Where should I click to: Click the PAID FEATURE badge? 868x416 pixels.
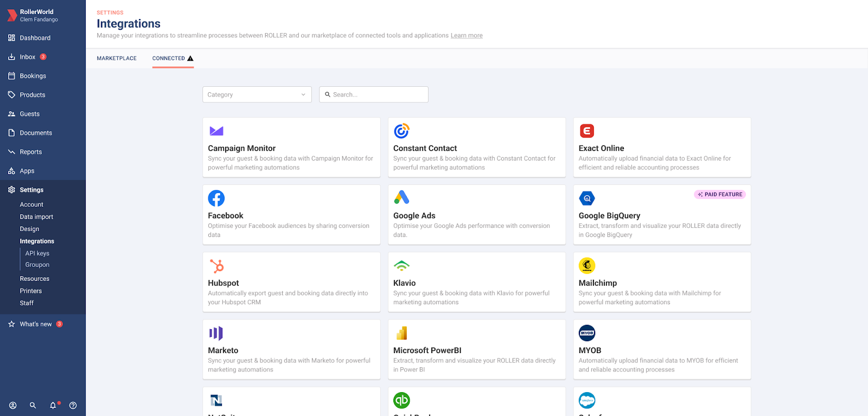point(720,194)
